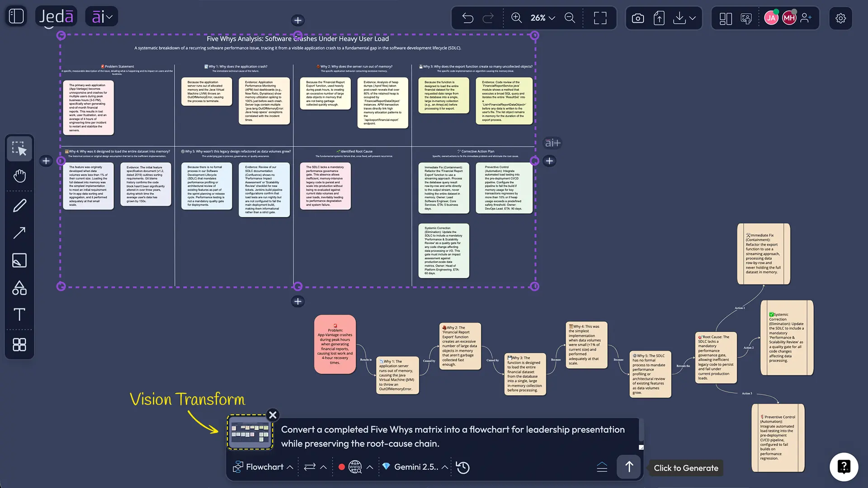The width and height of the screenshot is (868, 488).
Task: Redo the last canvas action
Action: [488, 18]
